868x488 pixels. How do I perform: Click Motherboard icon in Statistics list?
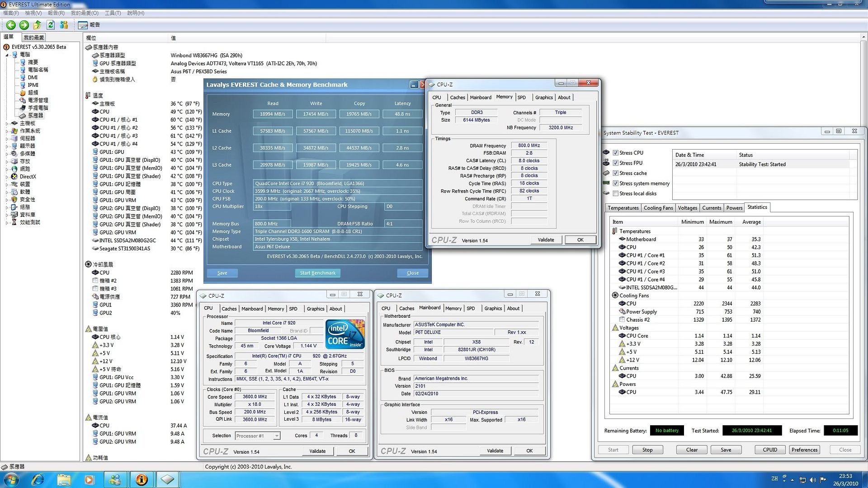click(622, 239)
